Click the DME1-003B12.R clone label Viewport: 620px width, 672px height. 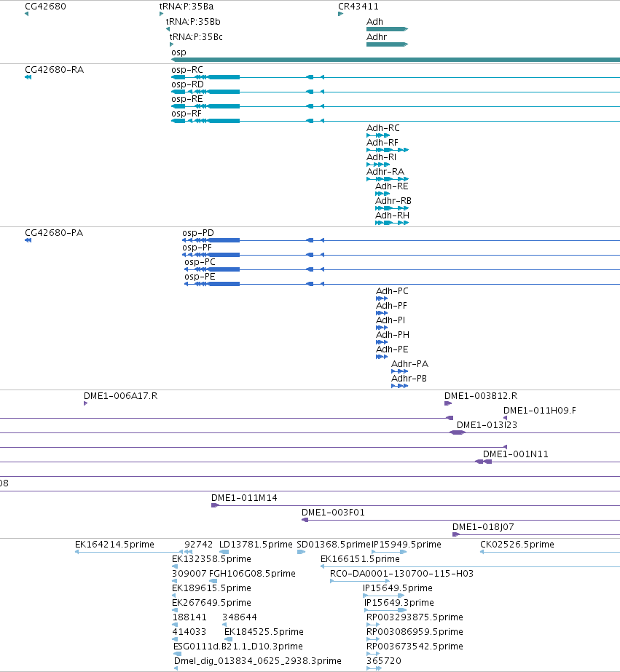(x=481, y=396)
